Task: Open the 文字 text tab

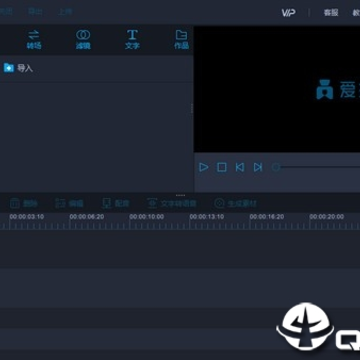Action: tap(132, 39)
